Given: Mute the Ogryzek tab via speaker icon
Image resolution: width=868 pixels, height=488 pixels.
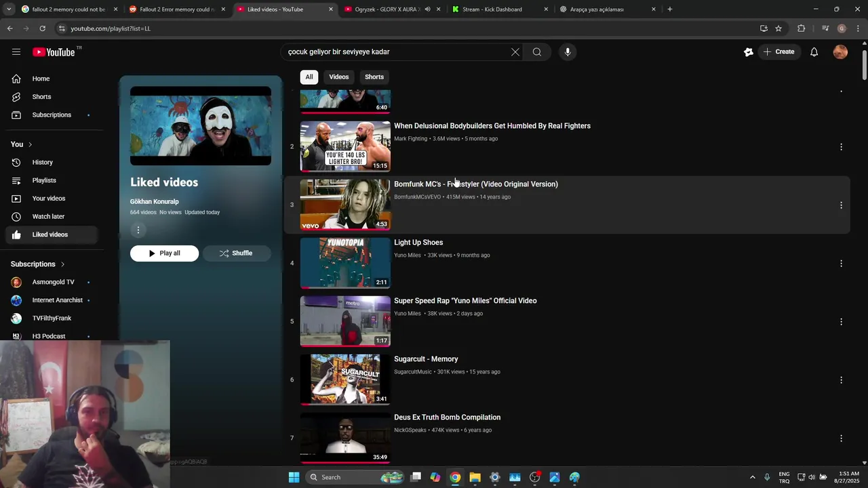Looking at the screenshot, I should 427,9.
